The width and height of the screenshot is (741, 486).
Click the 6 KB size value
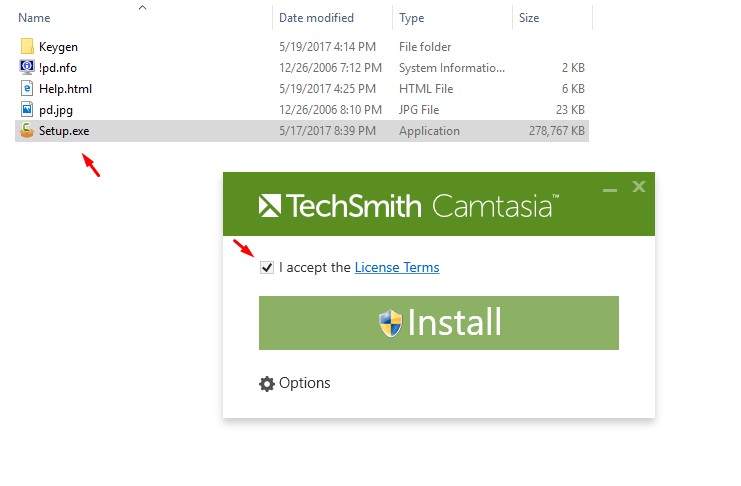click(x=573, y=89)
